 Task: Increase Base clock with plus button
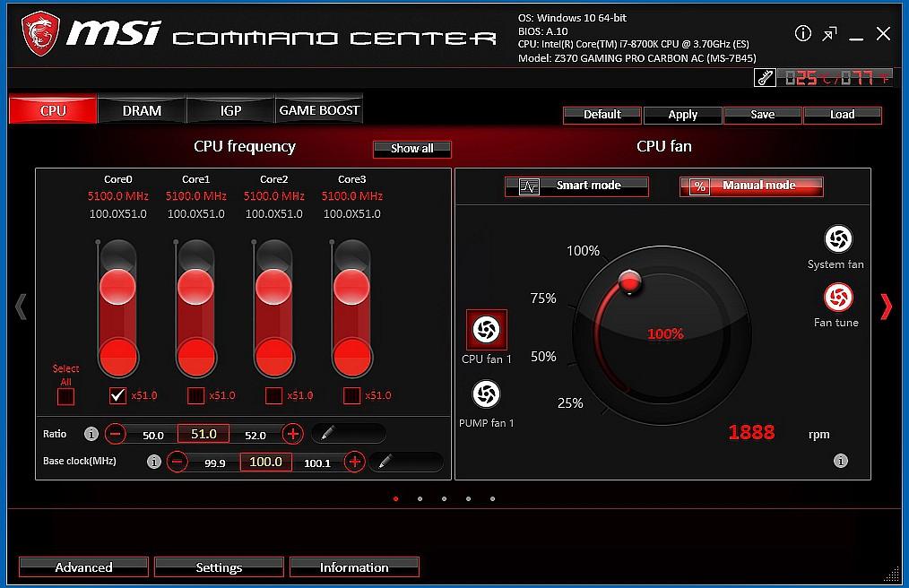tap(354, 462)
